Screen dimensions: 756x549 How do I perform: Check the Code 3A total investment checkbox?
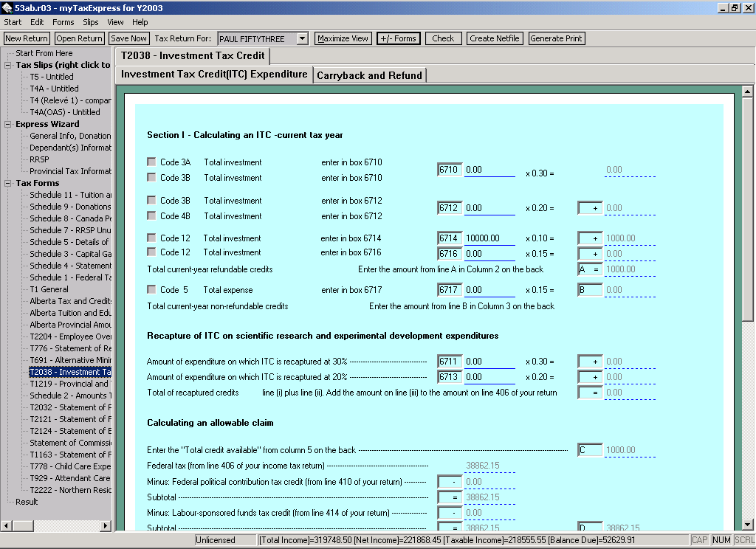pyautogui.click(x=151, y=162)
